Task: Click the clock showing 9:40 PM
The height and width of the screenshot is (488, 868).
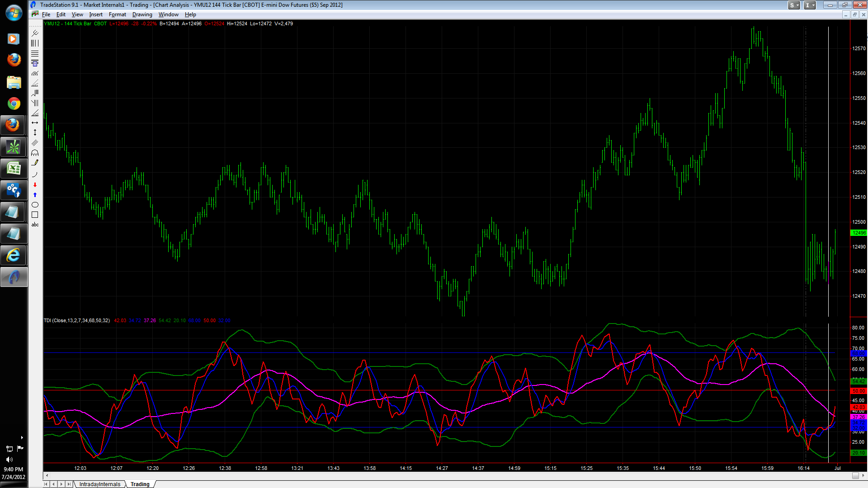Action: coord(14,469)
